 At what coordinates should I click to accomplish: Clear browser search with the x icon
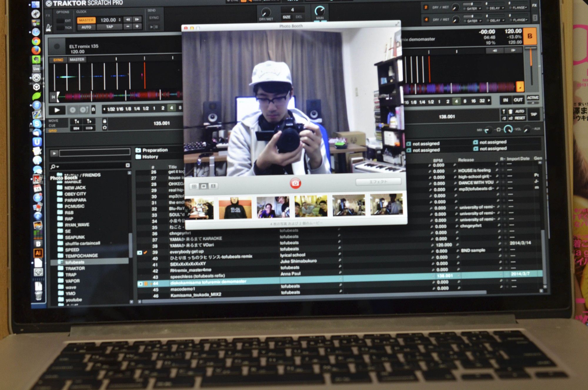pos(128,165)
